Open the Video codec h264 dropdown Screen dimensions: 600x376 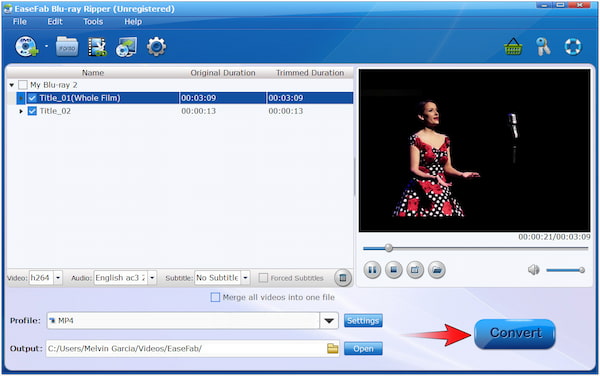tap(58, 278)
